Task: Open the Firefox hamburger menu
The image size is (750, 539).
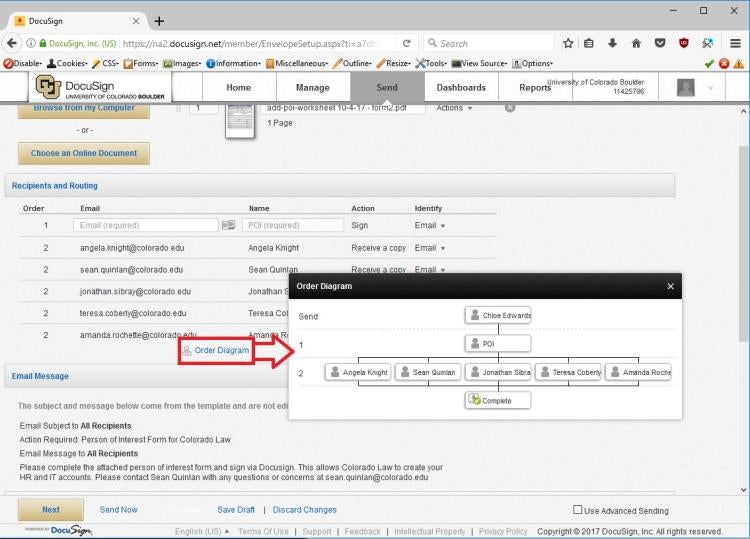Action: pos(736,44)
